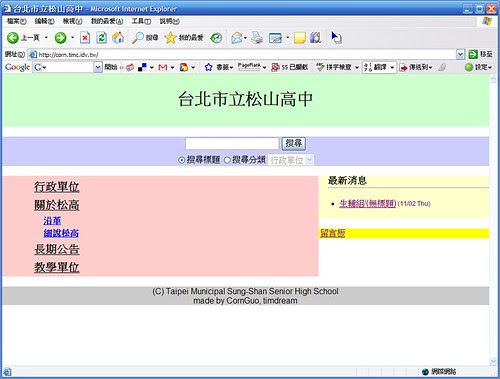This screenshot has height=379, width=500.
Task: Open the File menu (檔案)
Action: pos(17,21)
